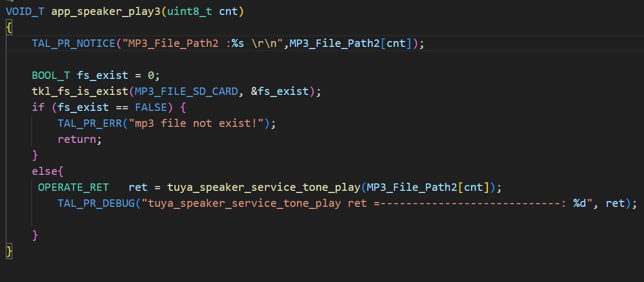Image resolution: width=644 pixels, height=282 pixels.
Task: Click the MP3_FILE_SD_CARD macro argument
Action: pos(187,91)
